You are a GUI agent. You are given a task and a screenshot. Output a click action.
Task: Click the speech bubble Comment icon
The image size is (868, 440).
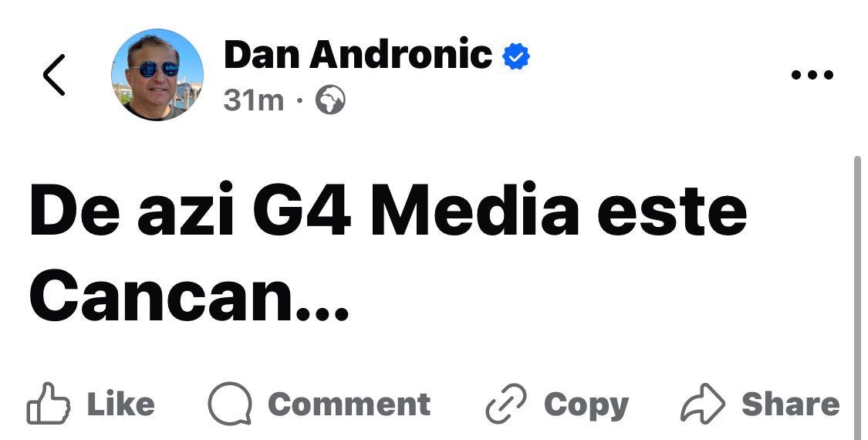tap(230, 404)
